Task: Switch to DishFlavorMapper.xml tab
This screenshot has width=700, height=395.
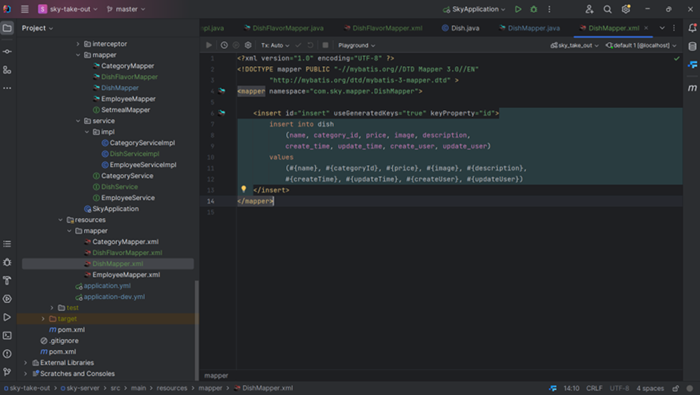Action: [x=383, y=28]
